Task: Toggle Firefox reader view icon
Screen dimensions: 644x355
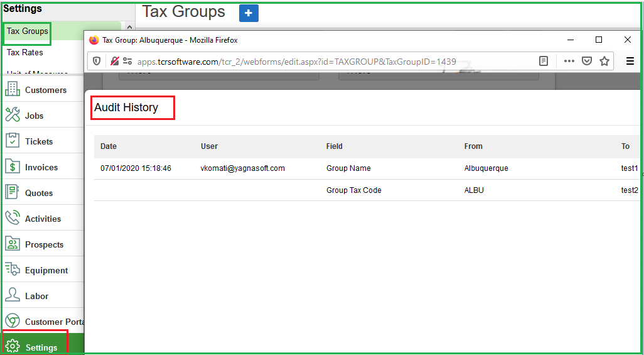Action: tap(544, 62)
